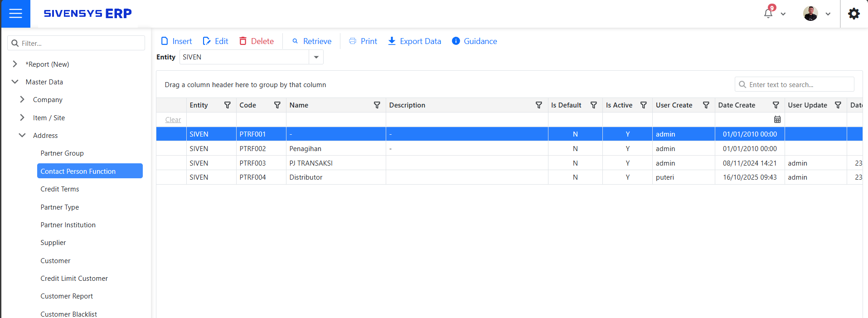
Task: Open the Description column filter icon
Action: point(539,105)
